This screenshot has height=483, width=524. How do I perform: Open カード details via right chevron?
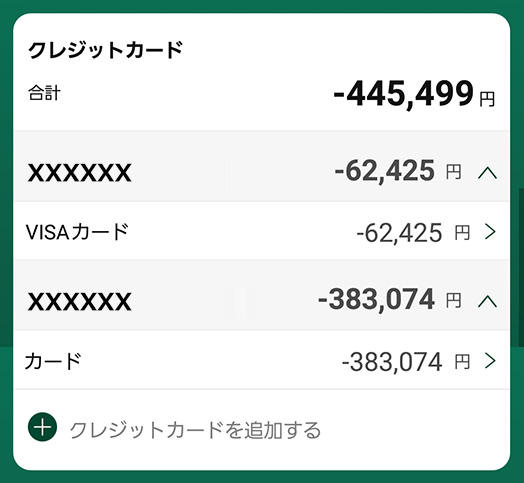[490, 361]
